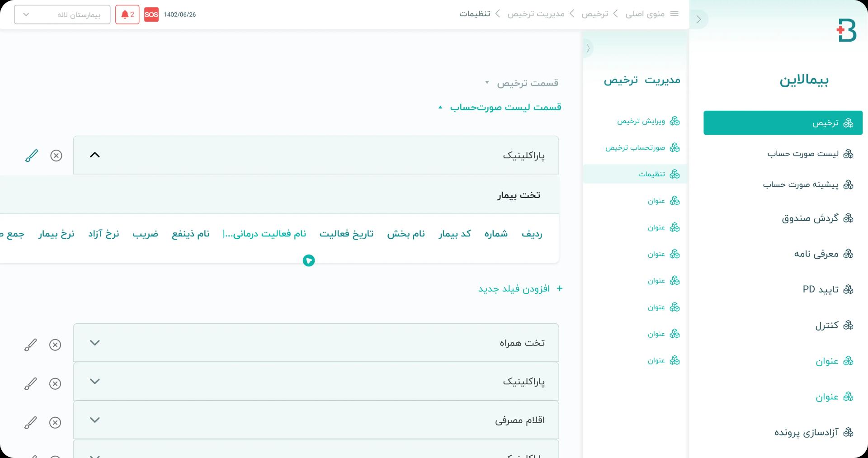Select ترخیص in the main sidebar
Screen dimensions: 868x458
tap(783, 123)
